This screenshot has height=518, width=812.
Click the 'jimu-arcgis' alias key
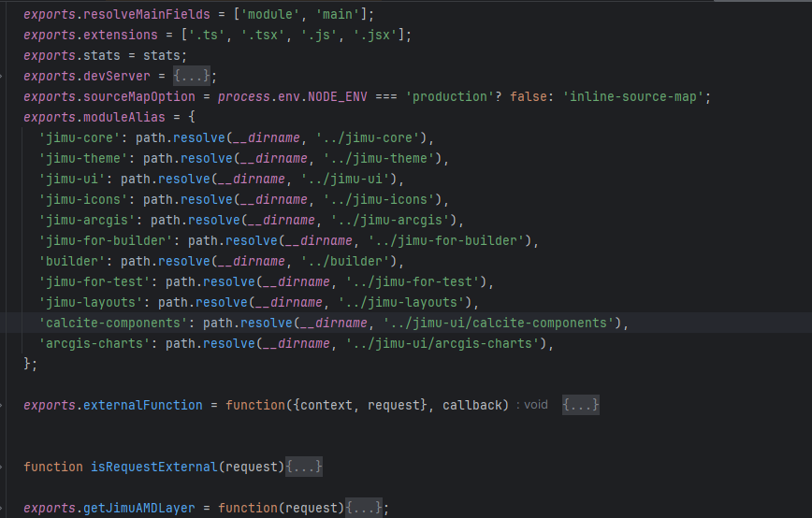pos(90,220)
